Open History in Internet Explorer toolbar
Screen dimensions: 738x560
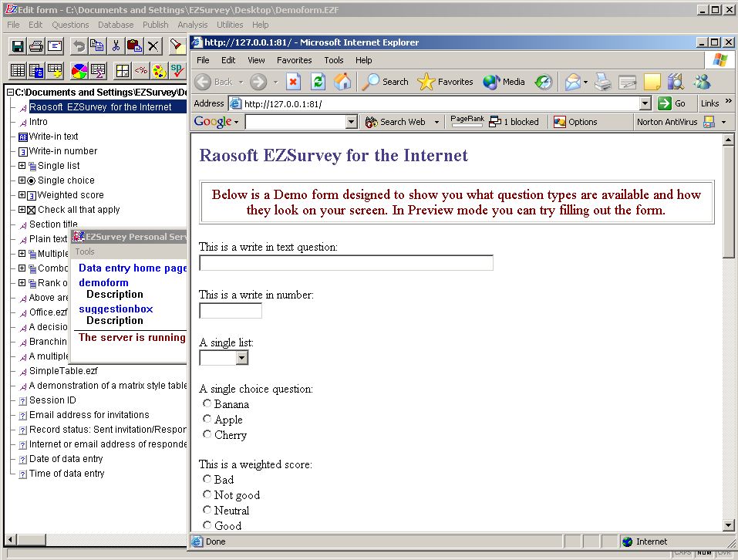click(x=544, y=82)
